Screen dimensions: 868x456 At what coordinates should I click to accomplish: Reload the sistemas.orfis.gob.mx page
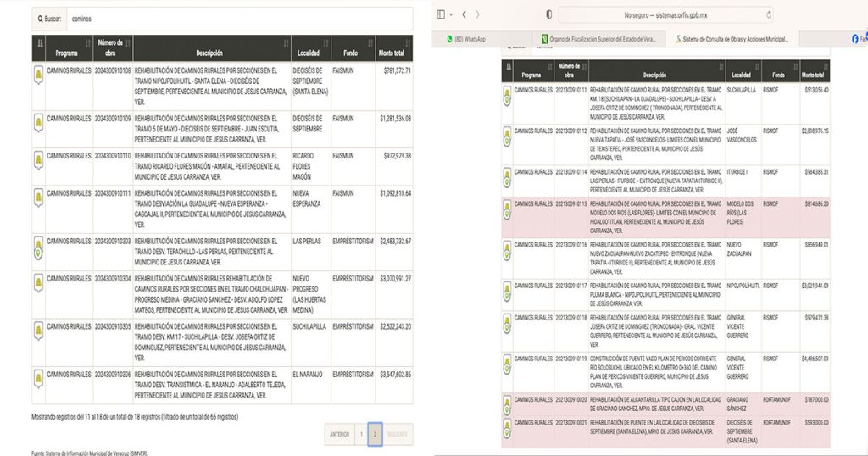768,15
